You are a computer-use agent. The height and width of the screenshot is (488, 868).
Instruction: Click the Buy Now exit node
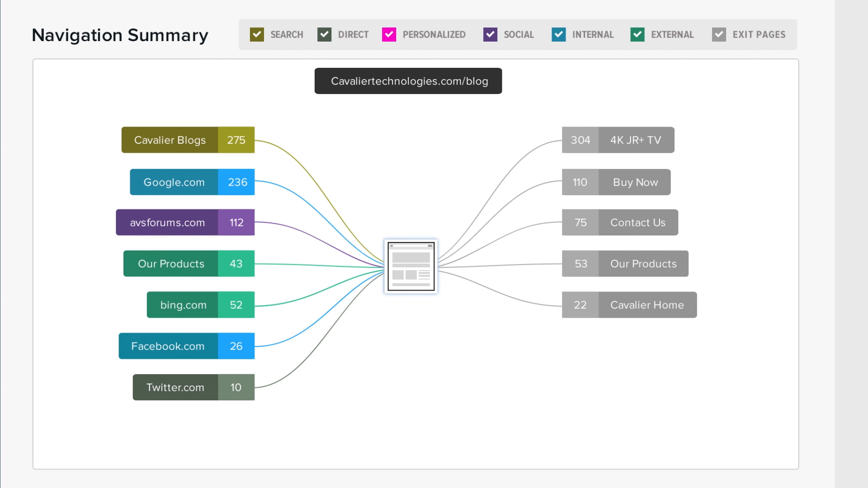tap(616, 182)
